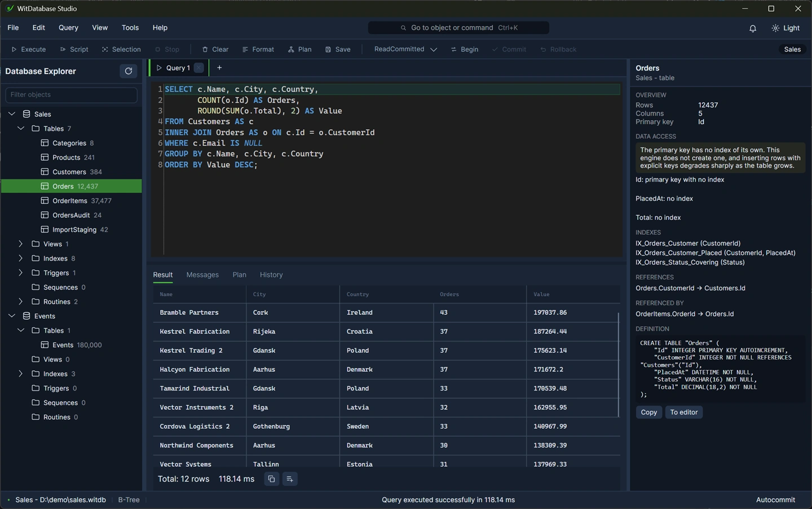
Task: Click the Execute query button
Action: 29,50
